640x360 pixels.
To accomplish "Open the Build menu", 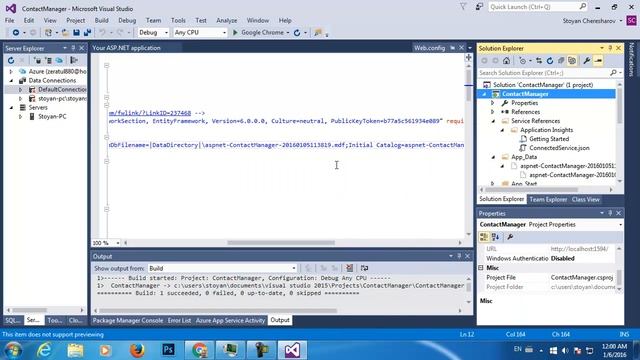I will [x=101, y=20].
